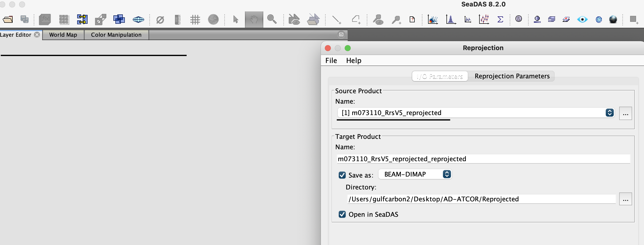Switch to I/O Parameters tab

point(440,76)
